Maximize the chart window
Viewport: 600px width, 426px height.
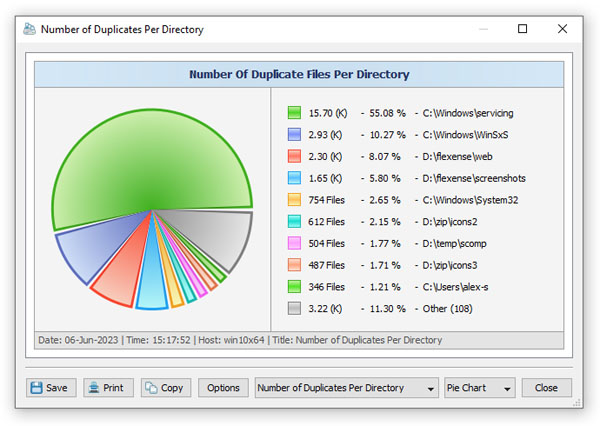click(522, 29)
